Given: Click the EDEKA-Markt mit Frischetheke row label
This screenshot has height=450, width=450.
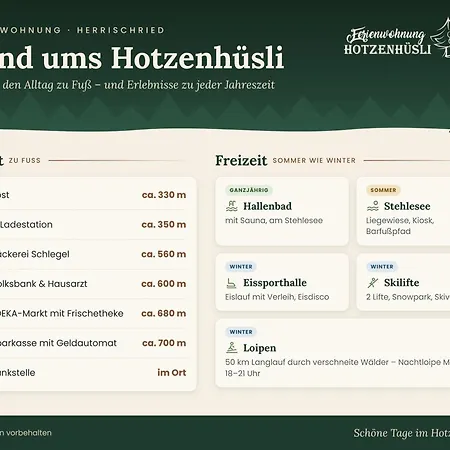Looking at the screenshot, I should pos(62,313).
